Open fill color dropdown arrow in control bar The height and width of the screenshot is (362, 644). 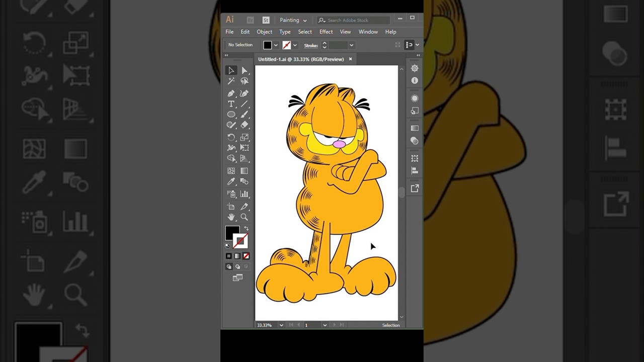click(x=276, y=45)
